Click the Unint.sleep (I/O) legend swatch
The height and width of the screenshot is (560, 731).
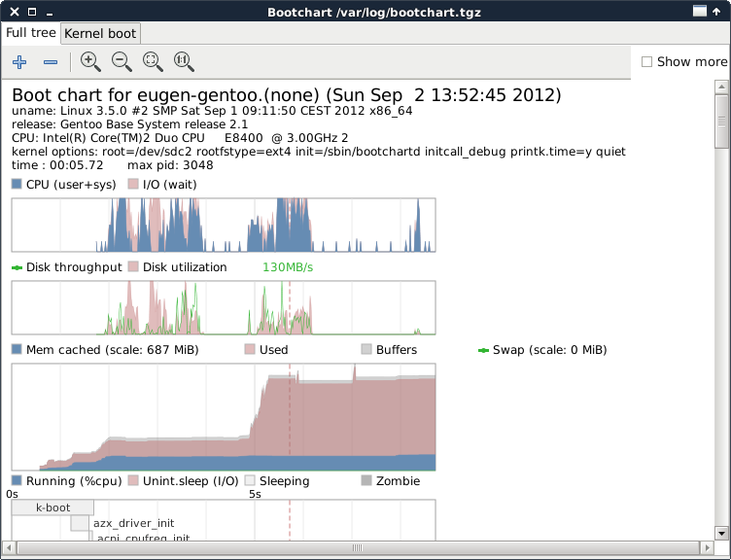tap(133, 480)
